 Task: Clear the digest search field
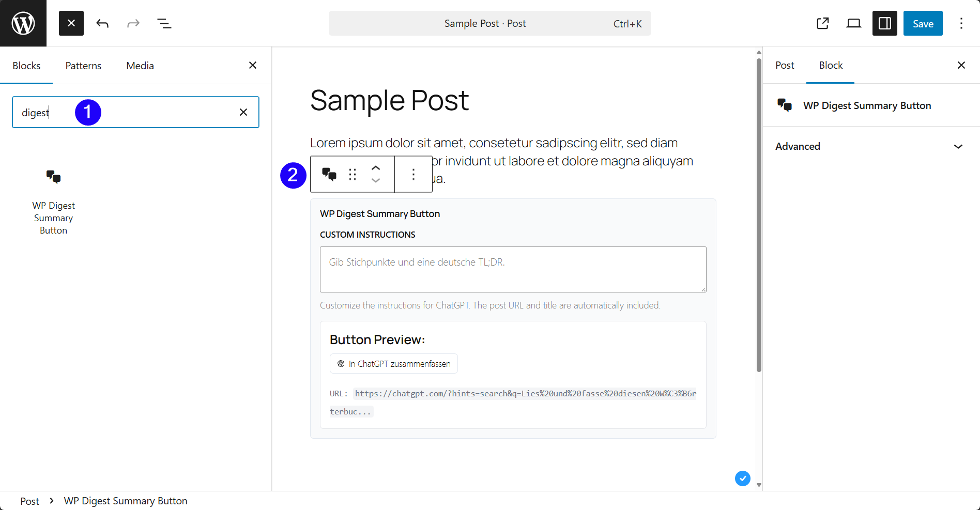pos(243,112)
